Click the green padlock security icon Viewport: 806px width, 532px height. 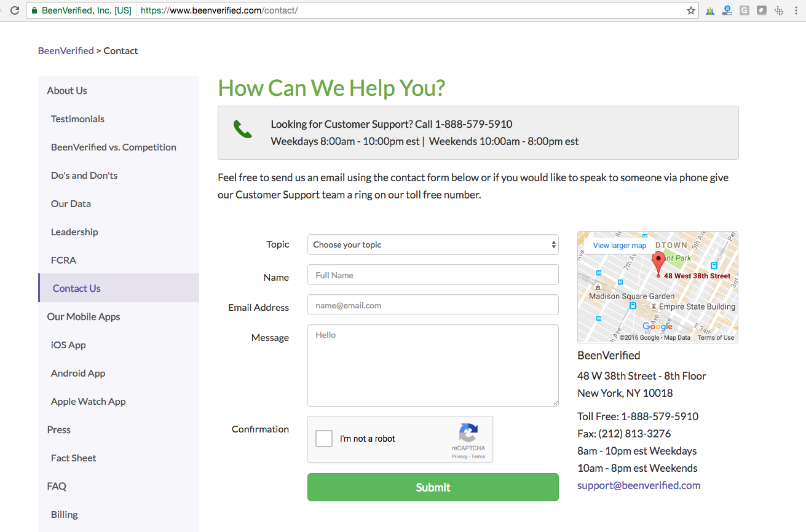[34, 10]
